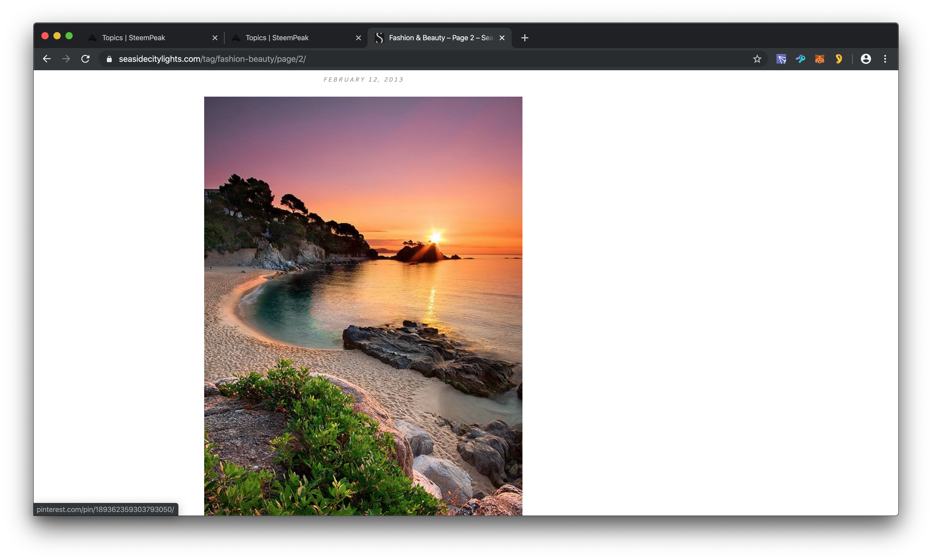The image size is (932, 560).
Task: Click the purple Tron-style extension icon
Action: tap(781, 59)
